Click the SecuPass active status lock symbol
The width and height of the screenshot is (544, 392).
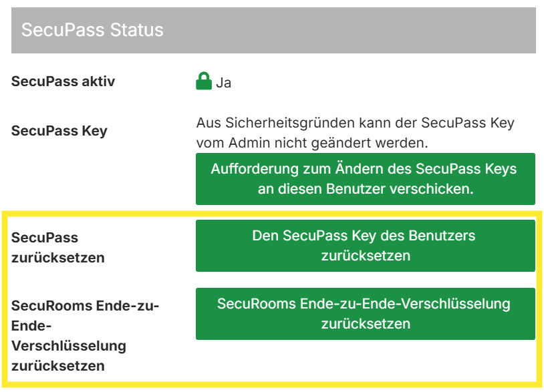(x=203, y=82)
